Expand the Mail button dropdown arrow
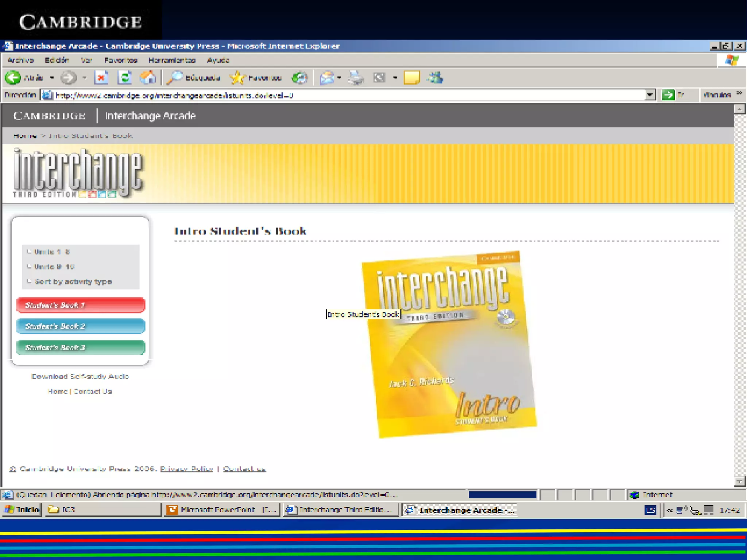 pos(339,78)
